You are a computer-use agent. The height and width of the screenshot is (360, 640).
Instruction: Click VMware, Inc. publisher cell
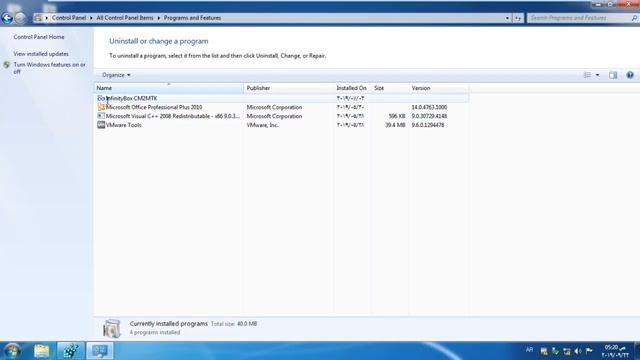[x=262, y=125]
